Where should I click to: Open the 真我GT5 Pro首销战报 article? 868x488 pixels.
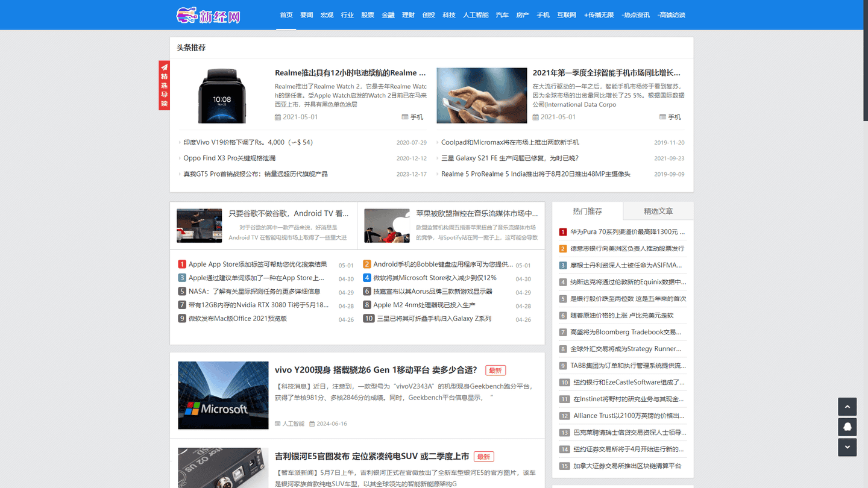[x=256, y=174]
